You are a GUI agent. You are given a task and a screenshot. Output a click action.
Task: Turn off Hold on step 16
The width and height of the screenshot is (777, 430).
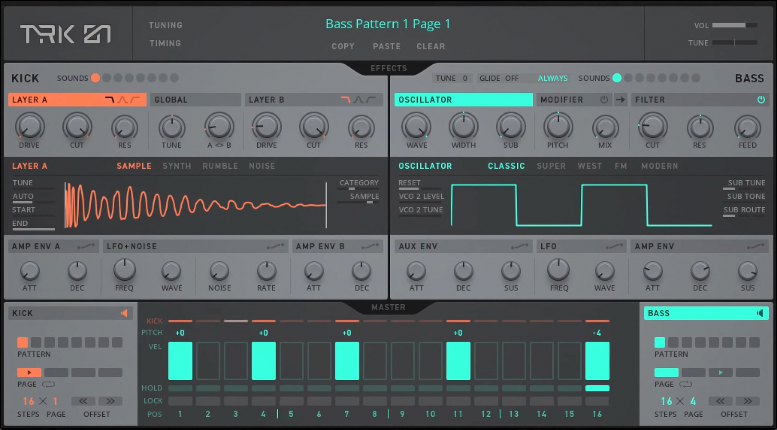597,388
